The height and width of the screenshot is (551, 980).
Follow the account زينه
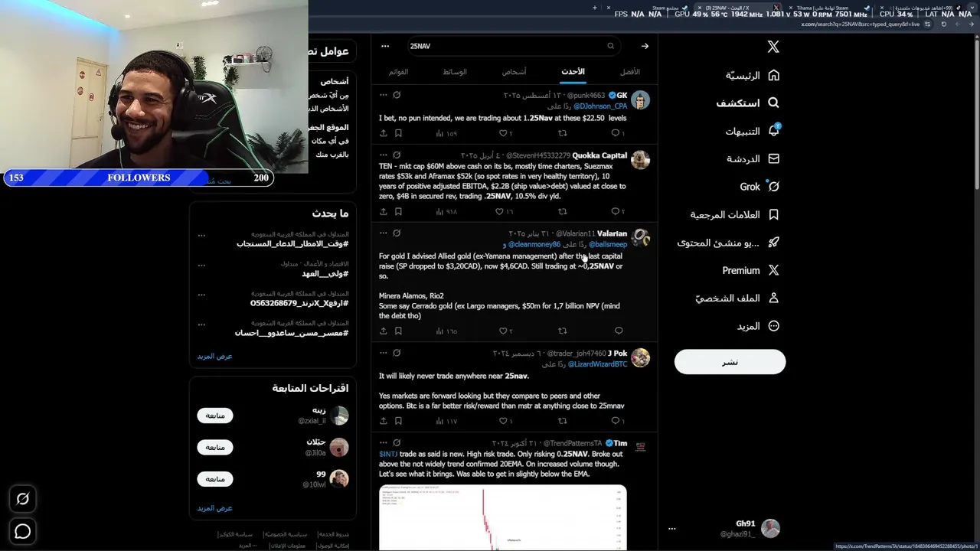(215, 416)
